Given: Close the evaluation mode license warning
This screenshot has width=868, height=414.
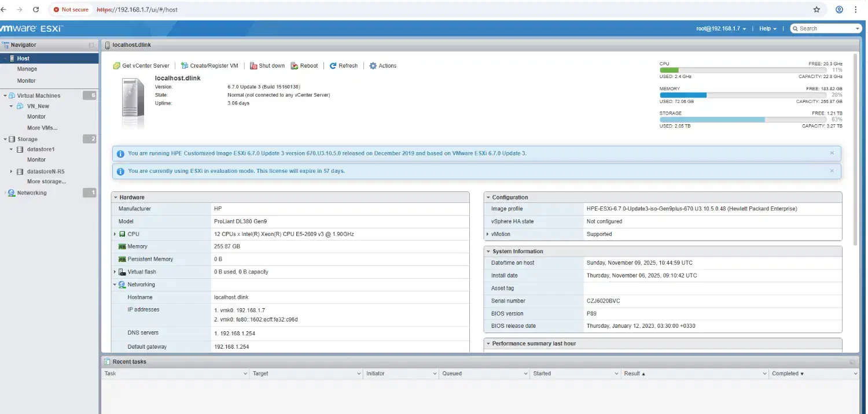Looking at the screenshot, I should (x=832, y=171).
